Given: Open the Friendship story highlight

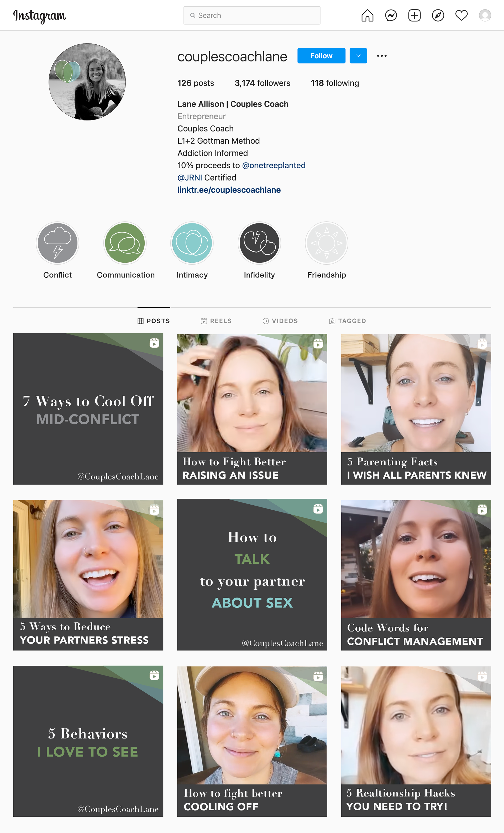Looking at the screenshot, I should click(x=327, y=243).
